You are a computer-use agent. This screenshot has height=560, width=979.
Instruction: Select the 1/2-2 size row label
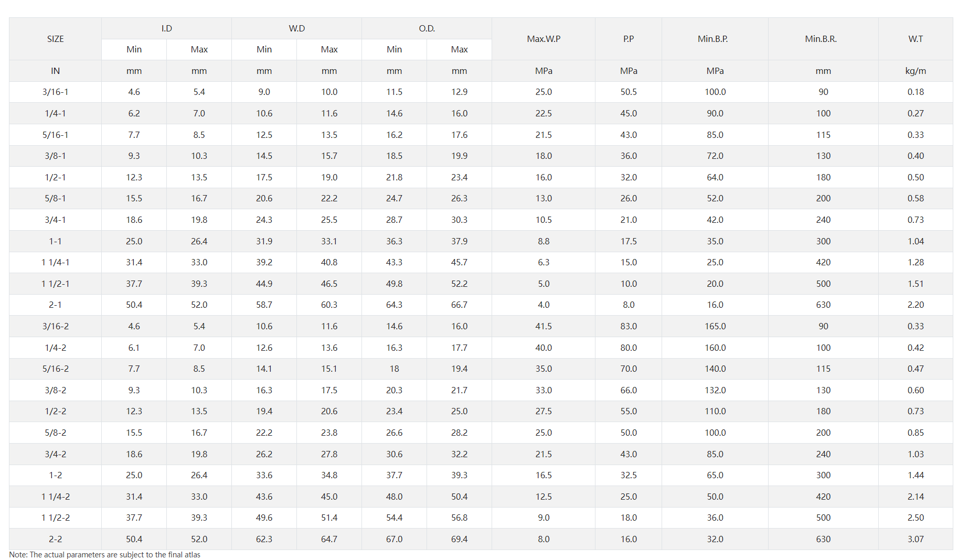55,411
